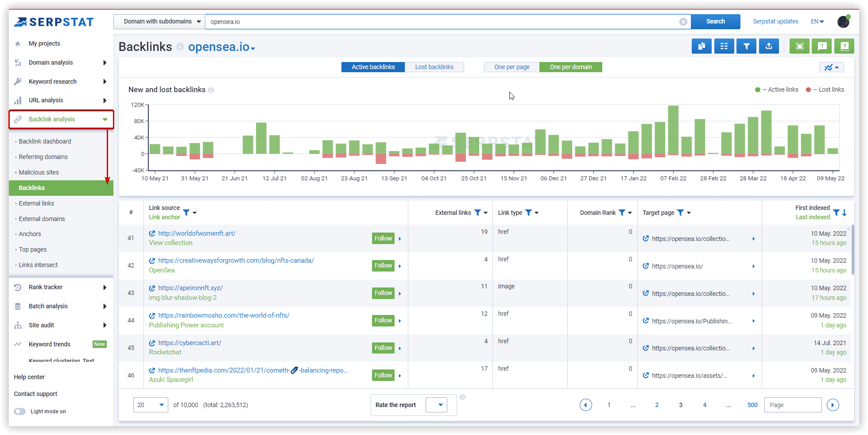Click the Page number input field
This screenshot has width=868, height=435.
793,405
